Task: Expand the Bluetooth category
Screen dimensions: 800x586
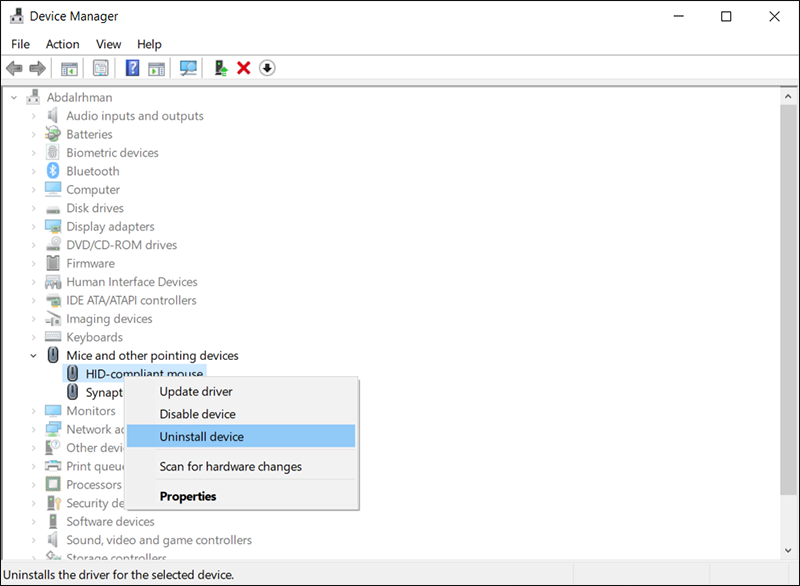Action: 34,171
